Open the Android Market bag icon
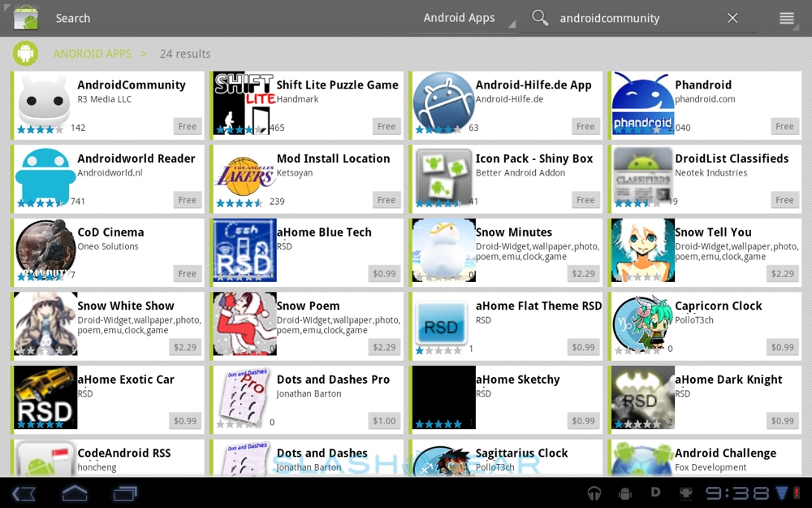 tap(26, 17)
